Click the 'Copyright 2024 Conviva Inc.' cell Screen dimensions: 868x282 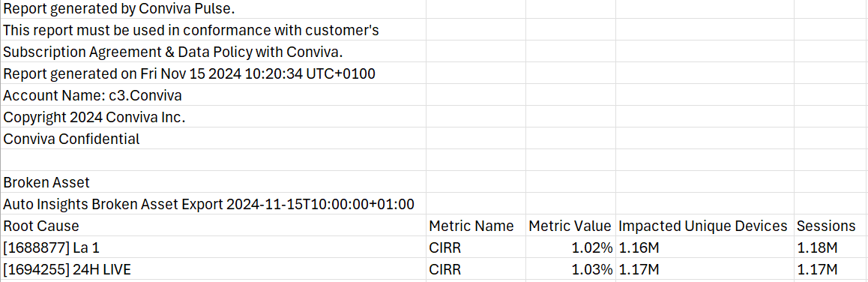(213, 117)
